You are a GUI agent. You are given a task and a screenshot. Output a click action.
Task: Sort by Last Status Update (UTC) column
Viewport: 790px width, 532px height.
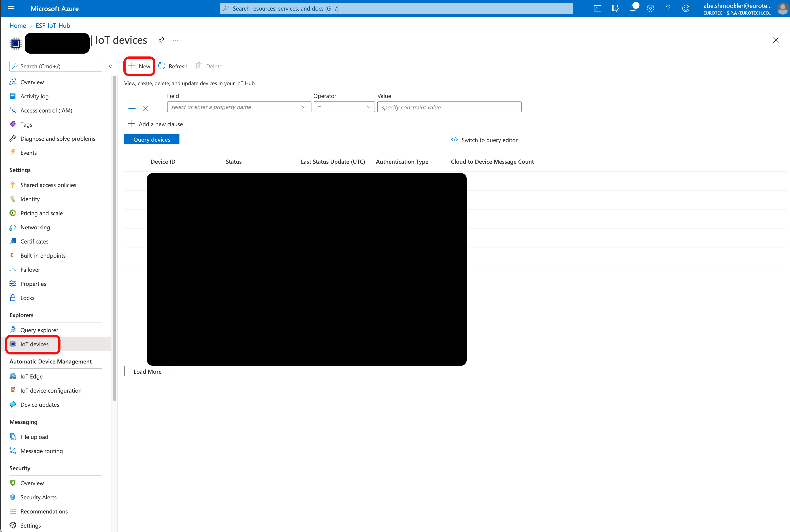(x=333, y=161)
